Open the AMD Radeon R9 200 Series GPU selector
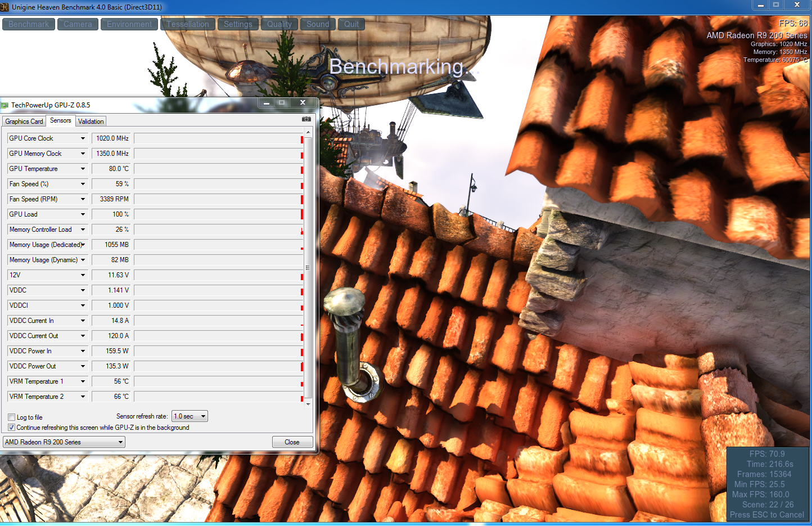Screen dimensions: 812x526 64,442
